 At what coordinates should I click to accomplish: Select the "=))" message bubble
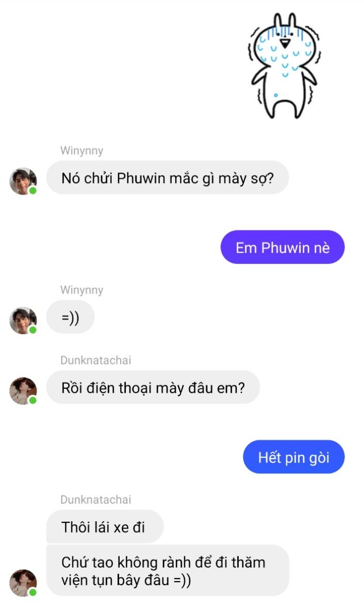click(x=70, y=317)
